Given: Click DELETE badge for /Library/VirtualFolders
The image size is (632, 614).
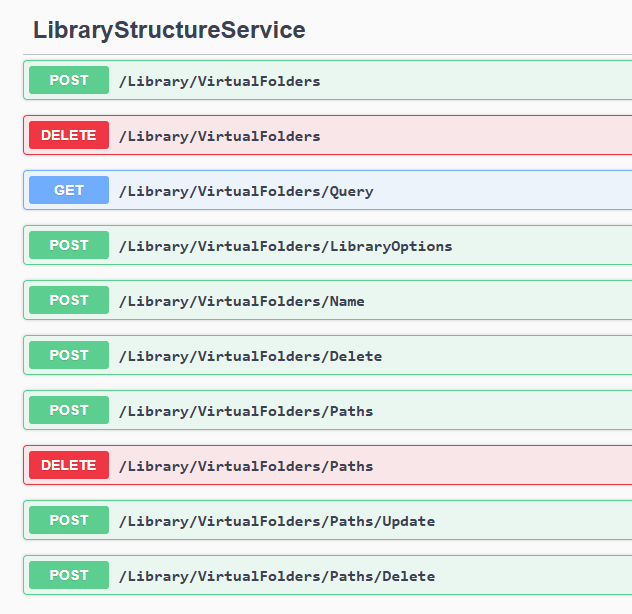Looking at the screenshot, I should click(69, 135).
